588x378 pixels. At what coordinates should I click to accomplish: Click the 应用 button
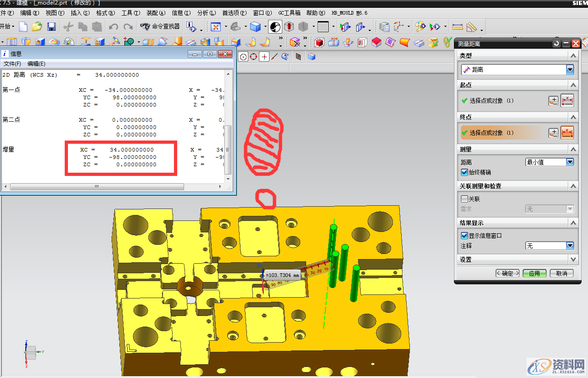534,273
